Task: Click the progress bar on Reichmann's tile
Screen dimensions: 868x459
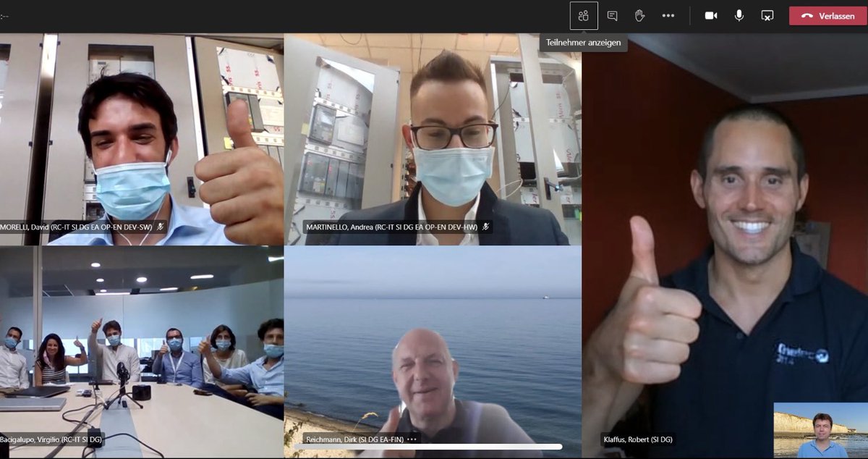Action: tap(434, 445)
